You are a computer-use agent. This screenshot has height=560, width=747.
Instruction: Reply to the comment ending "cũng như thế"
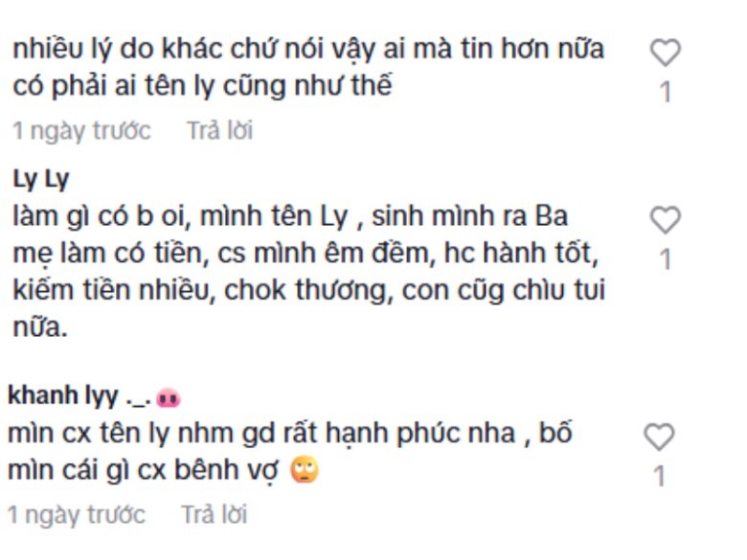pyautogui.click(x=219, y=130)
